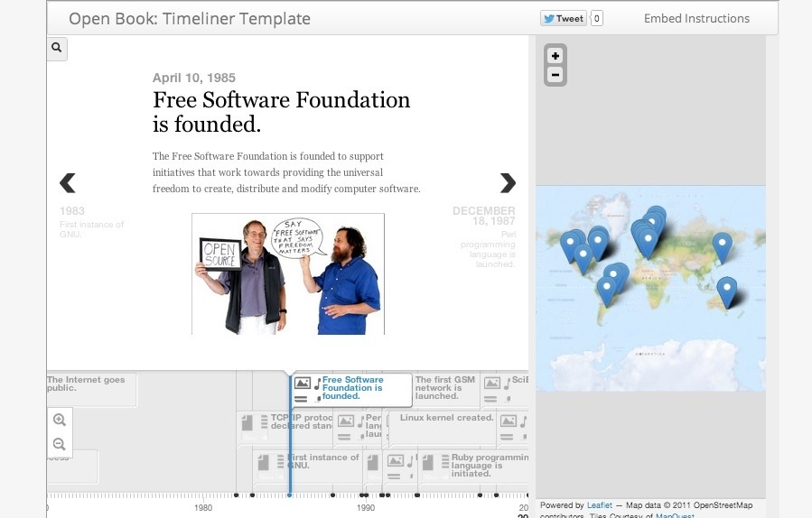The height and width of the screenshot is (518, 812).
Task: Click headline Free Software Foundation is founded
Action: tap(281, 112)
